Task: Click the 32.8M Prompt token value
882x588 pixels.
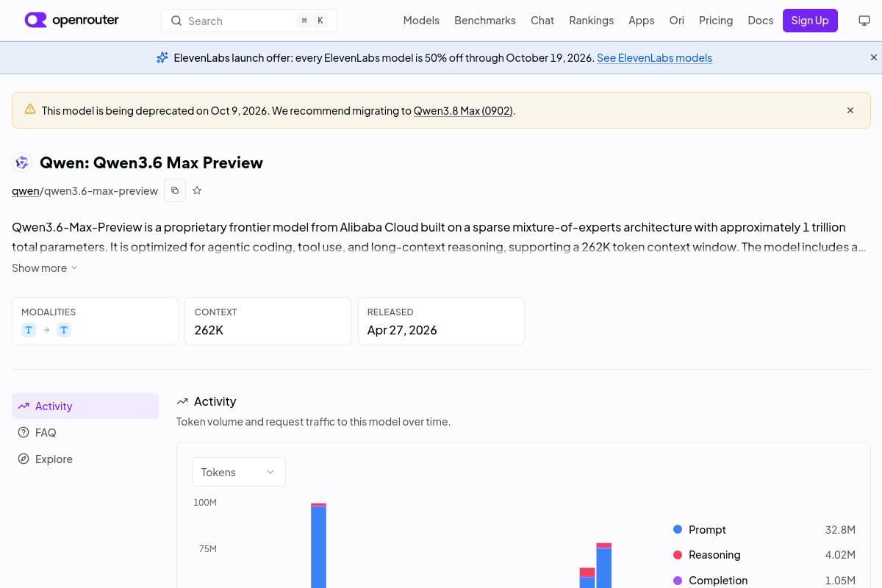Action: coord(840,530)
